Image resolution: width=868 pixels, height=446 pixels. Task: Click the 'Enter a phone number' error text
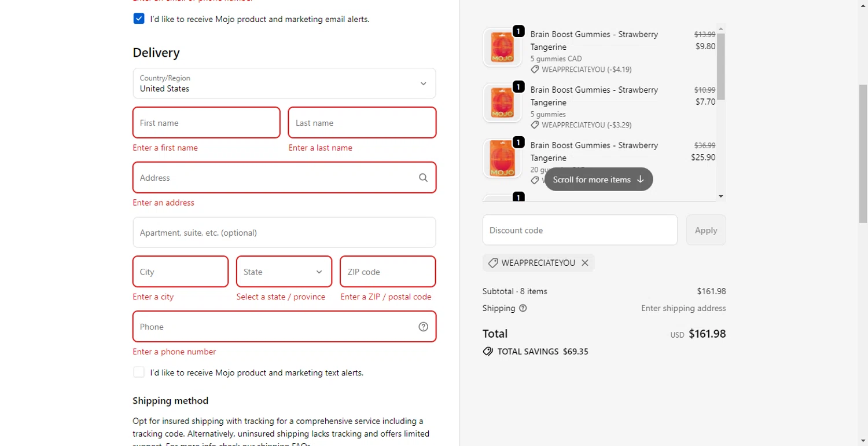coord(174,352)
